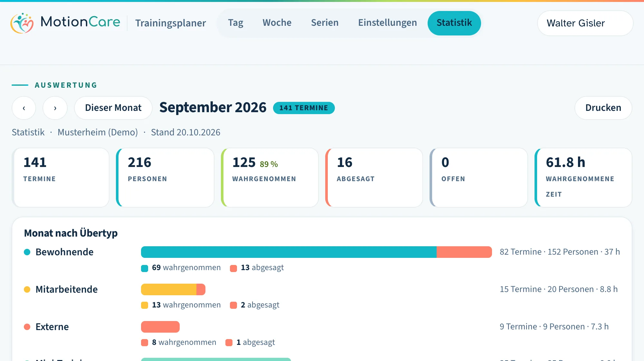Select the 125 Wahrgenommen stat card

tap(270, 178)
